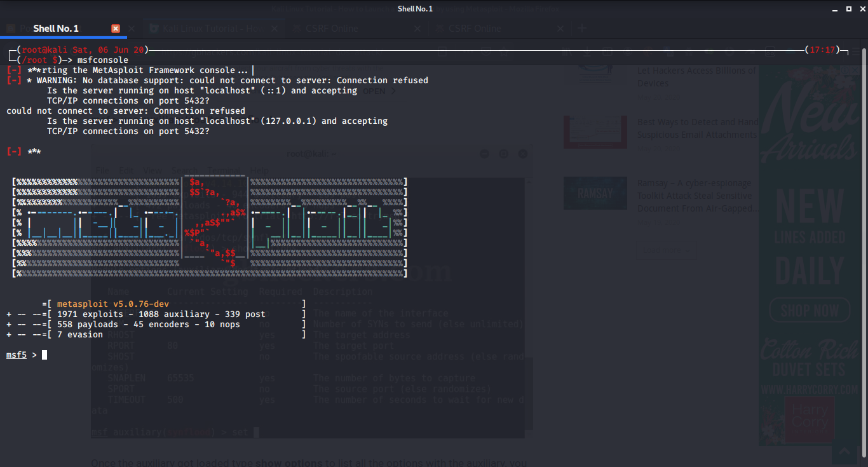The height and width of the screenshot is (467, 868).
Task: Toggle the browser sidebar icon
Action: click(607, 53)
